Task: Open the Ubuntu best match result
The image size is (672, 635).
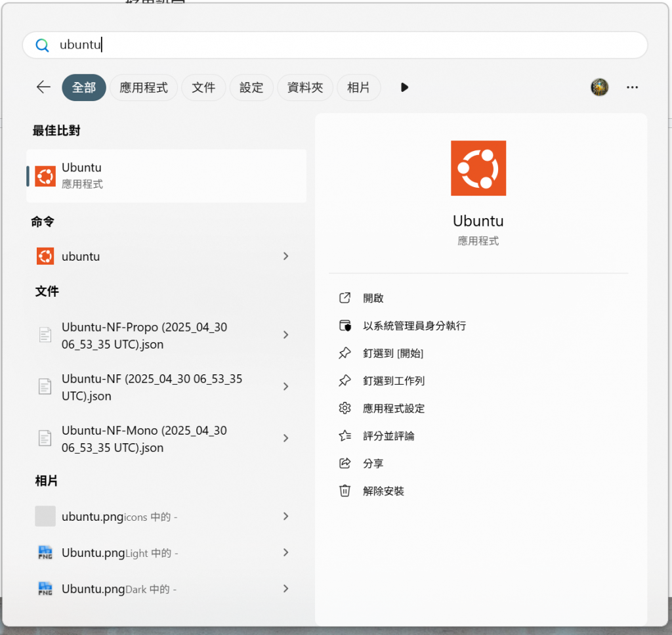Action: tap(166, 176)
